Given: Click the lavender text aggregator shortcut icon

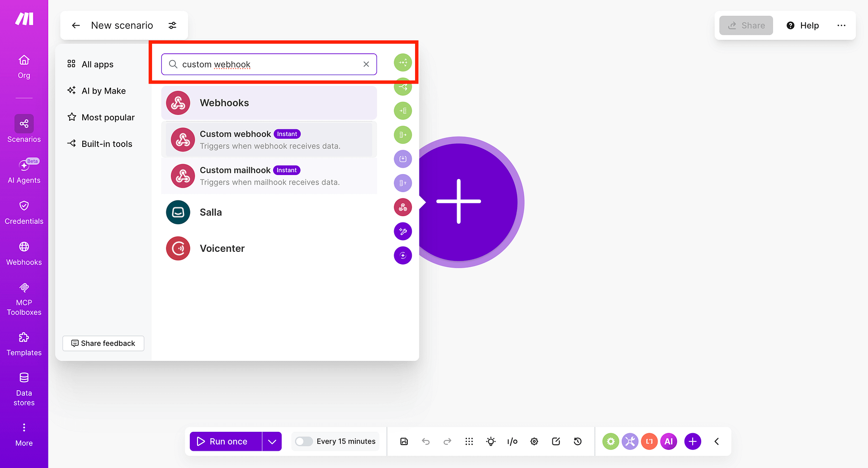Looking at the screenshot, I should pyautogui.click(x=403, y=183).
